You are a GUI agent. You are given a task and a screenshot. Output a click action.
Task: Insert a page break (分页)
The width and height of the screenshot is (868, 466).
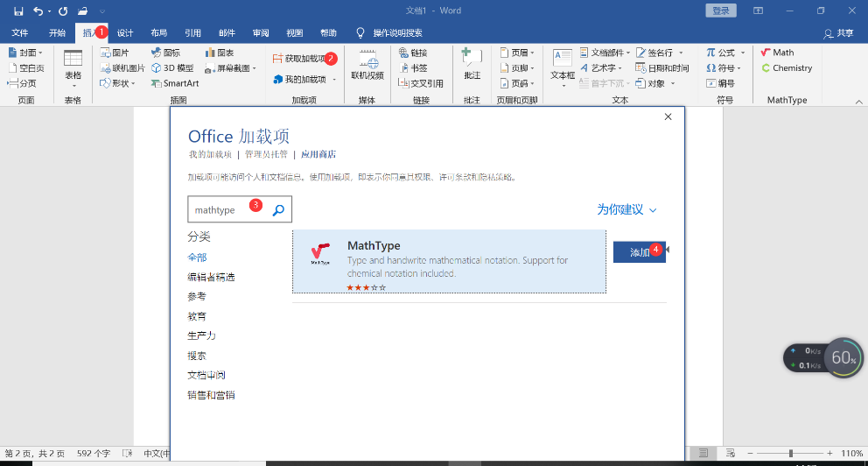click(x=22, y=84)
